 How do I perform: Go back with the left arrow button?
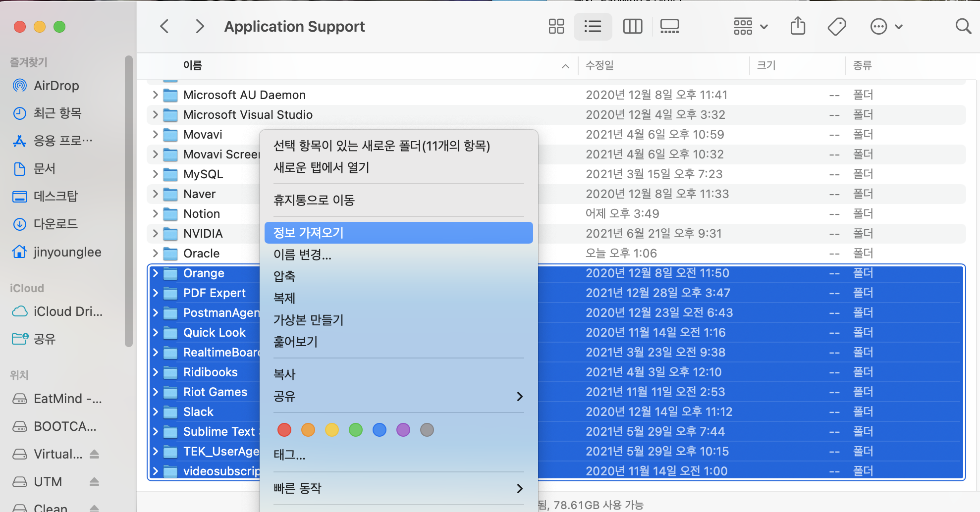pos(164,26)
